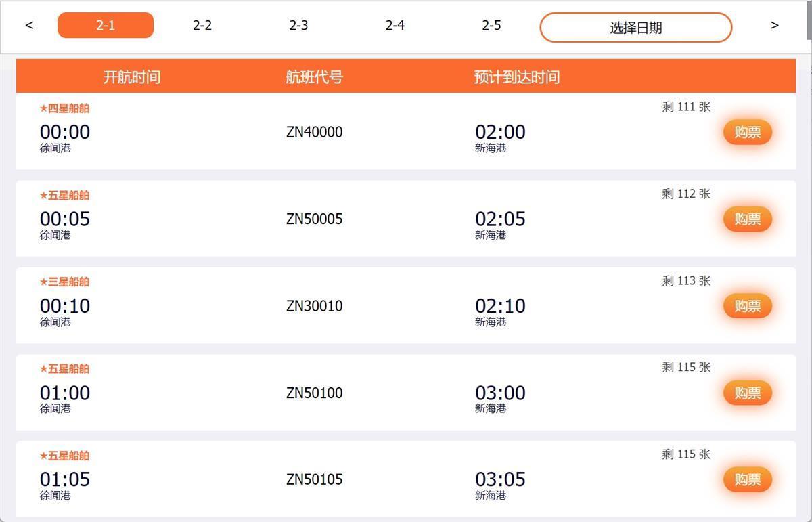Click the 三星船舶 star rating label
Image resolution: width=812 pixels, height=522 pixels.
pos(65,282)
